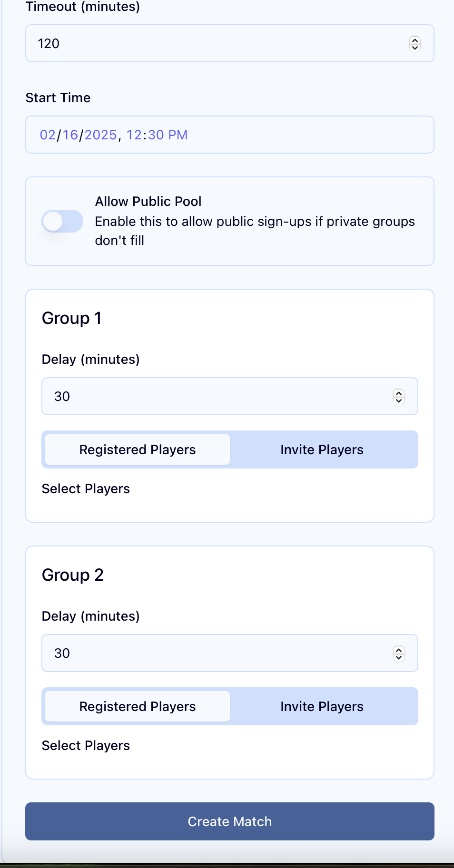Open the Start Time date picker

click(x=230, y=135)
